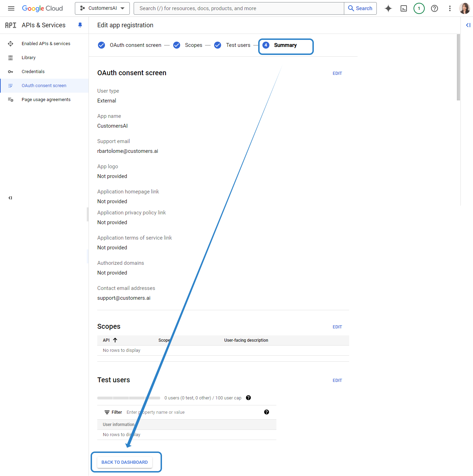The image size is (473, 476).
Task: Click the User type value External
Action: 107,101
